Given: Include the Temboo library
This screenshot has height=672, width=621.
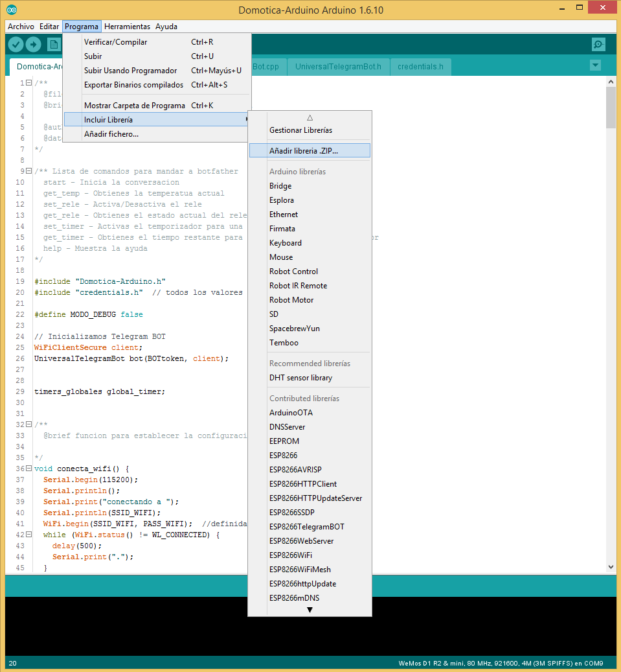Looking at the screenshot, I should [310, 342].
